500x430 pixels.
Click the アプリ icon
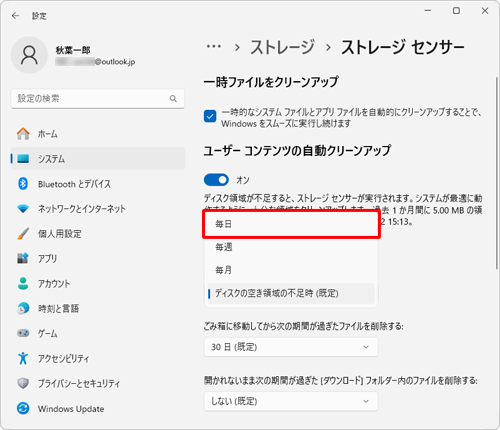pos(23,258)
